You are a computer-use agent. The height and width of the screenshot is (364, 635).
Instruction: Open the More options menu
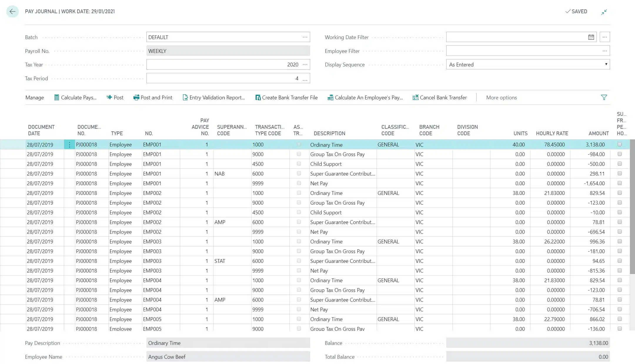[x=501, y=97]
